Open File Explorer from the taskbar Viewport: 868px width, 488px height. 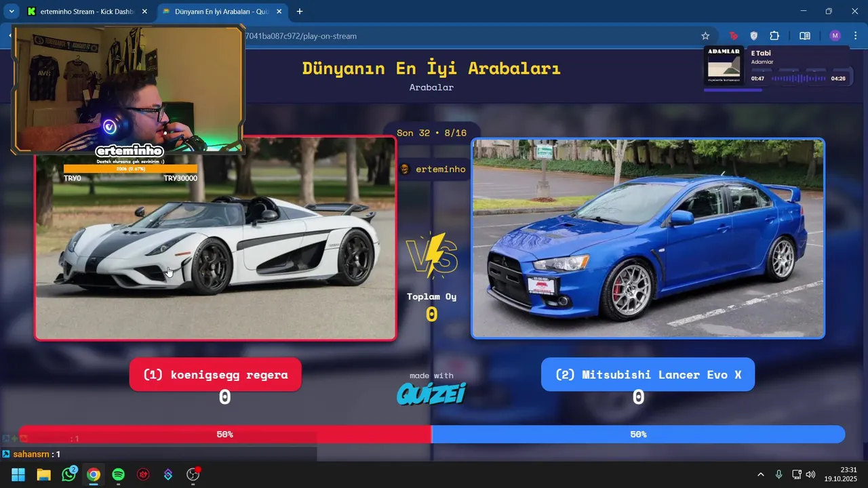(x=43, y=474)
